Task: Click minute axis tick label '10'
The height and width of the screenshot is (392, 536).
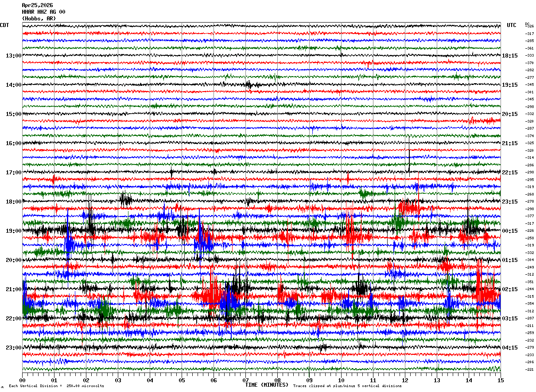Action: click(x=341, y=380)
